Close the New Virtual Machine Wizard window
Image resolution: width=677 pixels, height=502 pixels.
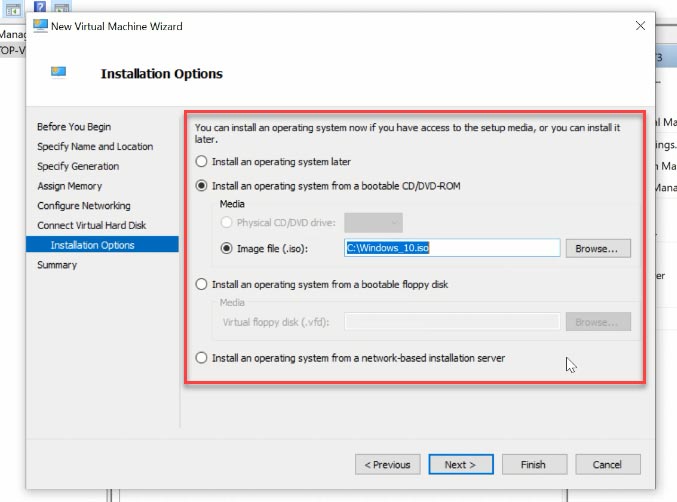640,26
